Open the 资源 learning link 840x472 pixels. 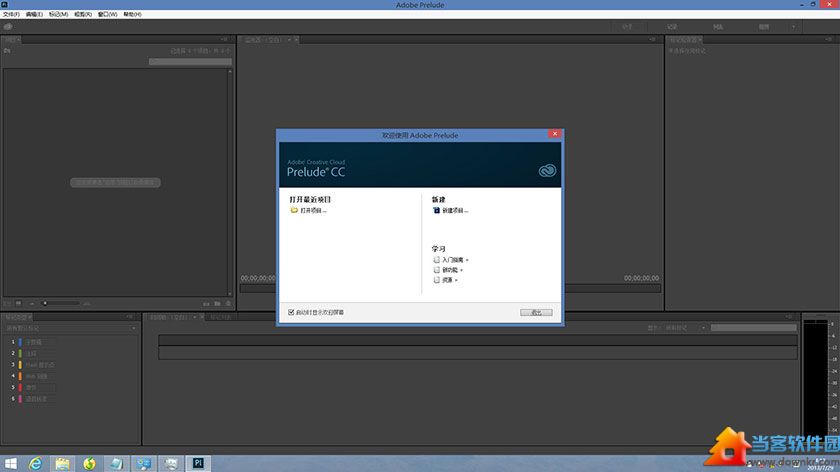449,280
